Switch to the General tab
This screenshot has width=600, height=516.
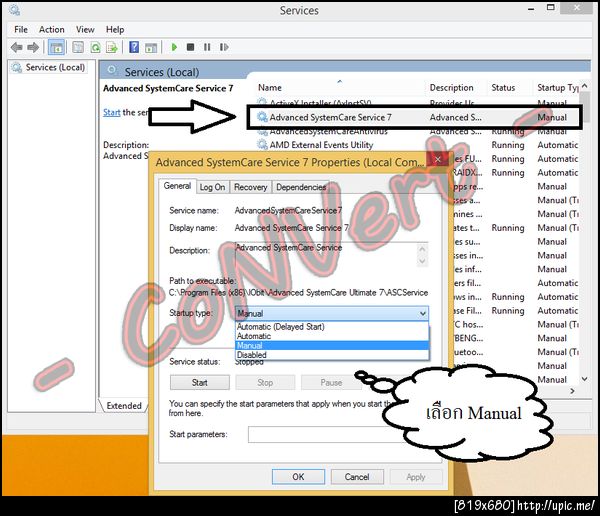tap(177, 186)
